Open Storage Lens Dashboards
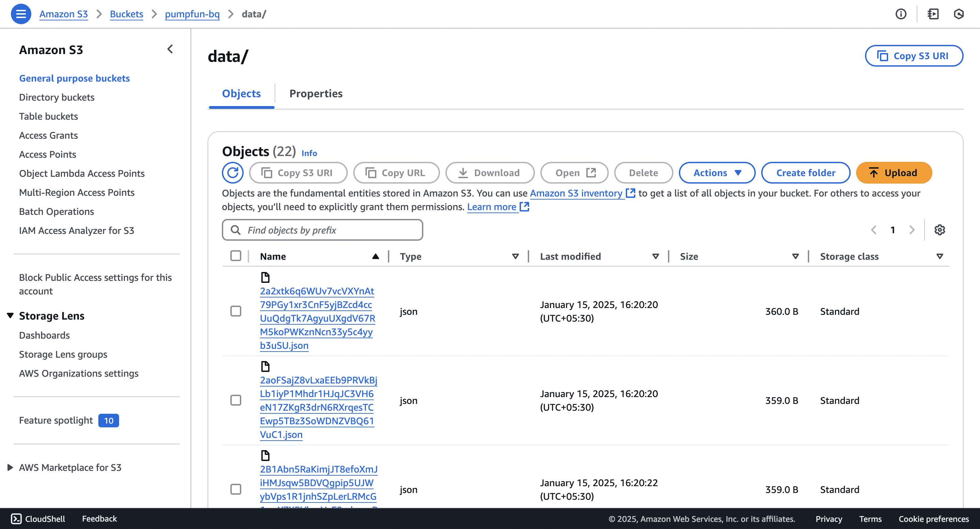The width and height of the screenshot is (980, 529). [x=44, y=335]
